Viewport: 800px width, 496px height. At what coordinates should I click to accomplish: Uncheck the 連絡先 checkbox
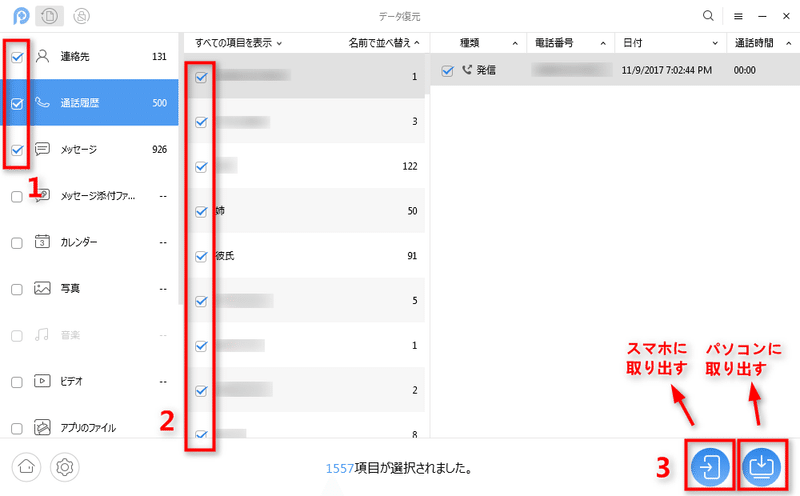[17, 57]
